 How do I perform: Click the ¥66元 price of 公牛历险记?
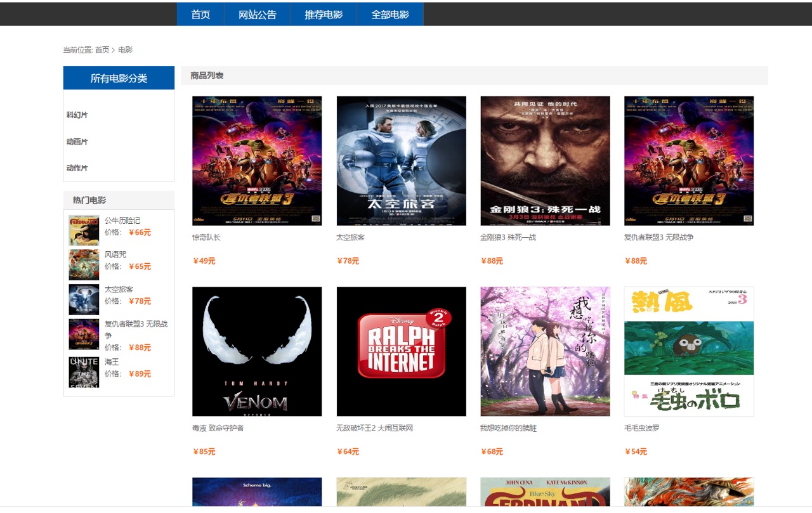click(140, 232)
